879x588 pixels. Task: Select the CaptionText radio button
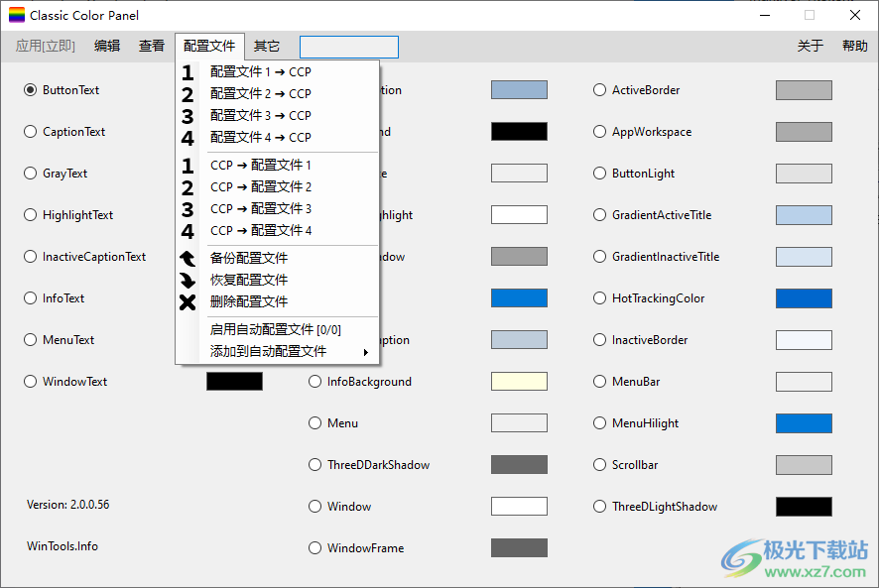31,132
